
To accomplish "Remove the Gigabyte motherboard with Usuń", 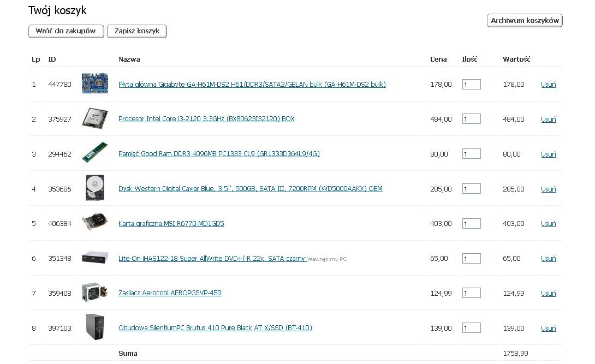I will click(548, 84).
